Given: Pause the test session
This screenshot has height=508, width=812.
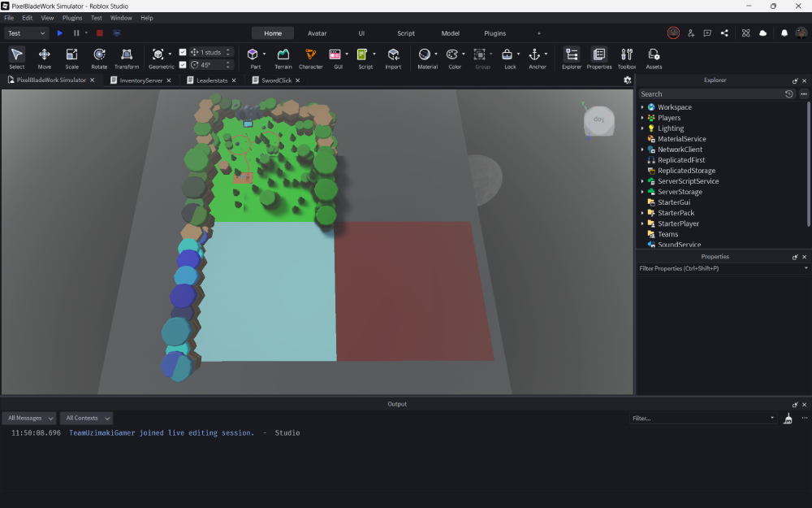Looking at the screenshot, I should (76, 33).
